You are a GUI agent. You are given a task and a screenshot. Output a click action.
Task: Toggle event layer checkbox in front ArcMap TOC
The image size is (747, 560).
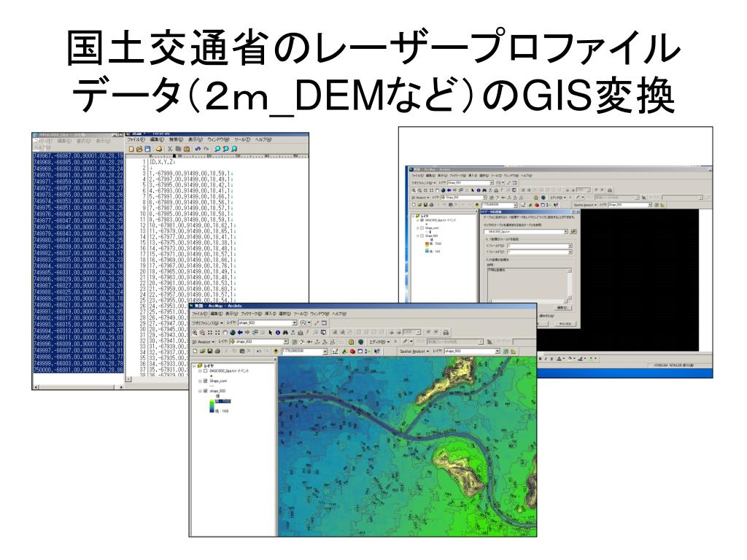point(205,370)
